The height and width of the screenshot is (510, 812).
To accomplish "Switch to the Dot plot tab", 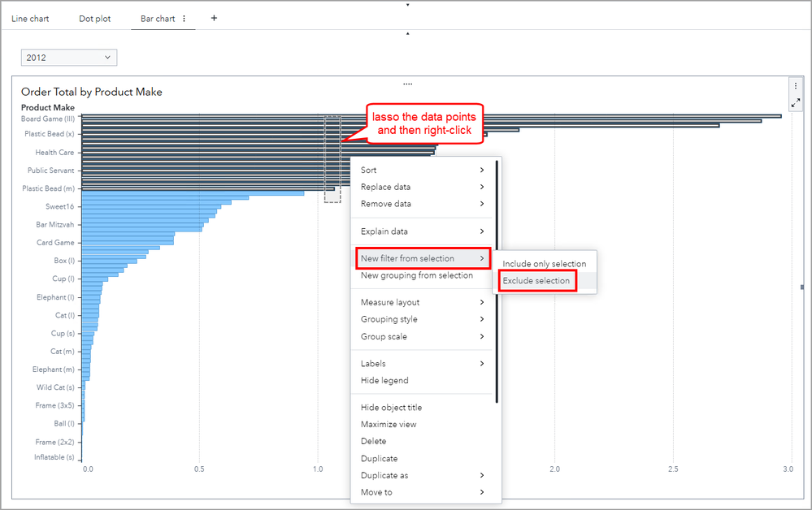I will click(95, 18).
